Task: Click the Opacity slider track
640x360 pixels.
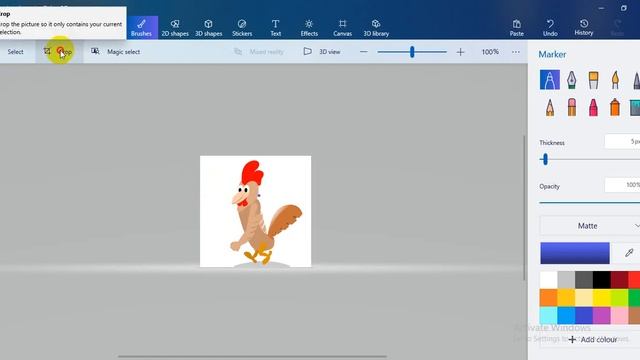Action: (x=589, y=202)
